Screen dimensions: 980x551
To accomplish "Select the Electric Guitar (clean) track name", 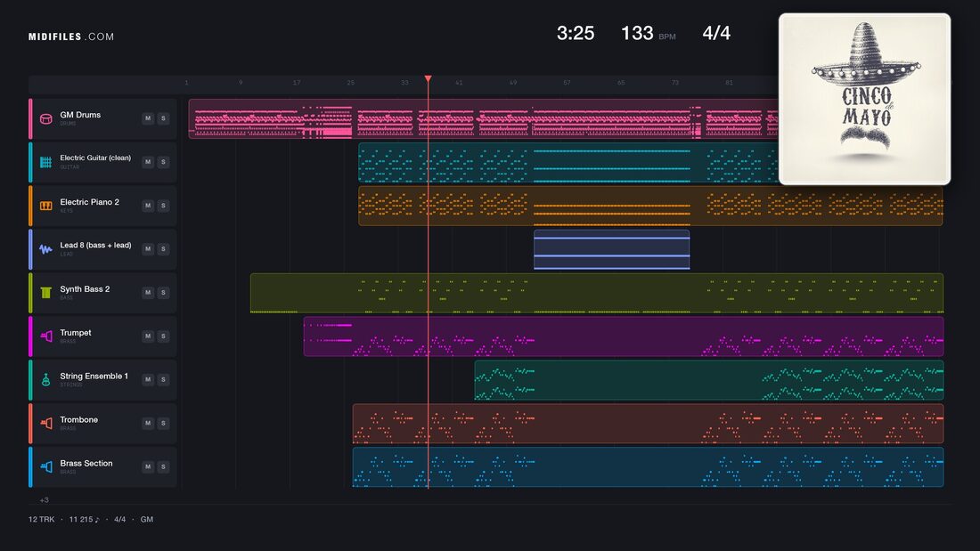I will tap(95, 158).
